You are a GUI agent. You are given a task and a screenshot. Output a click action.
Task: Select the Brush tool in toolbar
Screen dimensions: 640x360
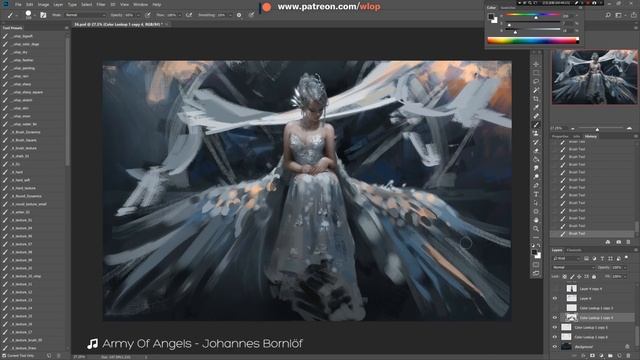tap(536, 125)
